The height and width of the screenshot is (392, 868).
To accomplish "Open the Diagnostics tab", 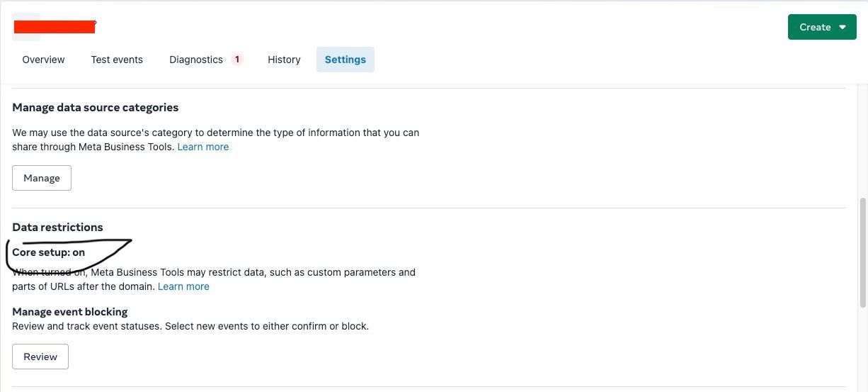I will click(196, 60).
